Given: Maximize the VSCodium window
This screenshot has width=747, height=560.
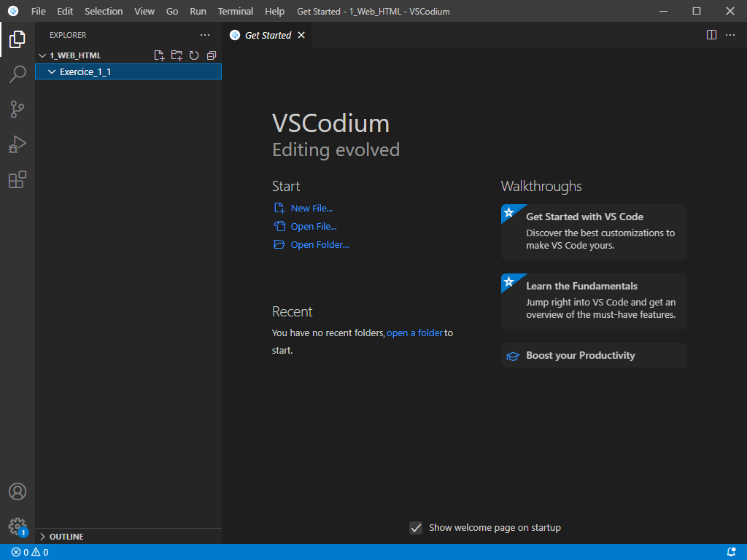Looking at the screenshot, I should click(x=697, y=11).
